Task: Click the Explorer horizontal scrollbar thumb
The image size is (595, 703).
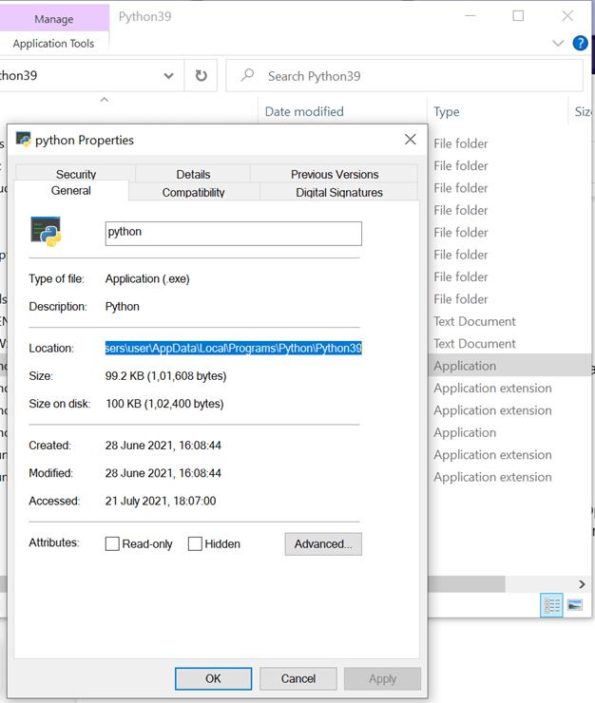Action: [x=466, y=584]
